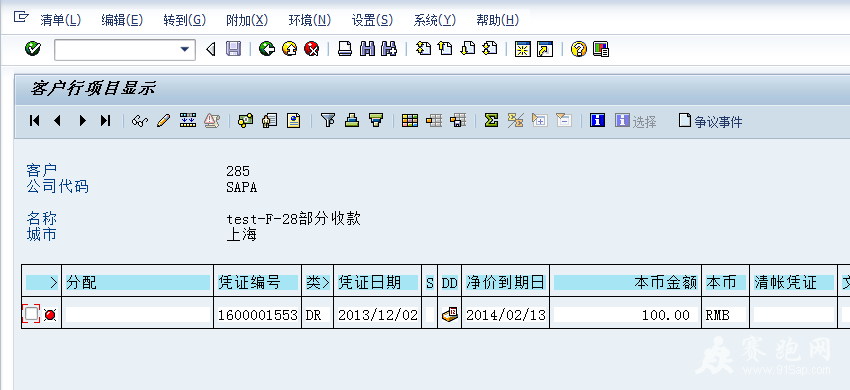Click the due date 2014/02/13

click(505, 315)
